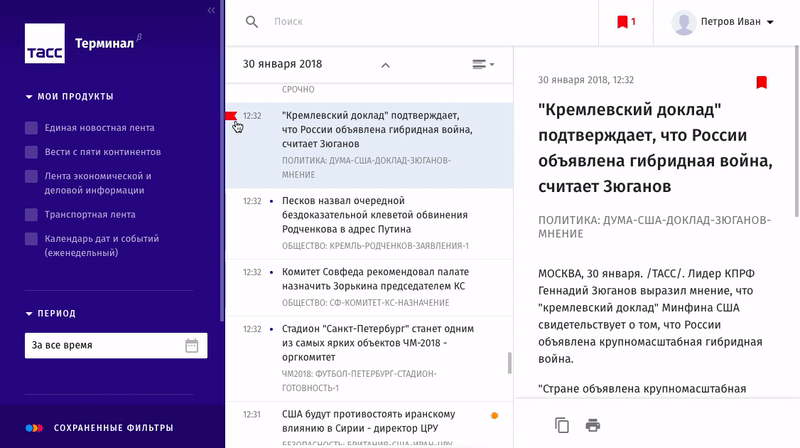Print article with the printer icon
The width and height of the screenshot is (800, 448).
[x=592, y=425]
